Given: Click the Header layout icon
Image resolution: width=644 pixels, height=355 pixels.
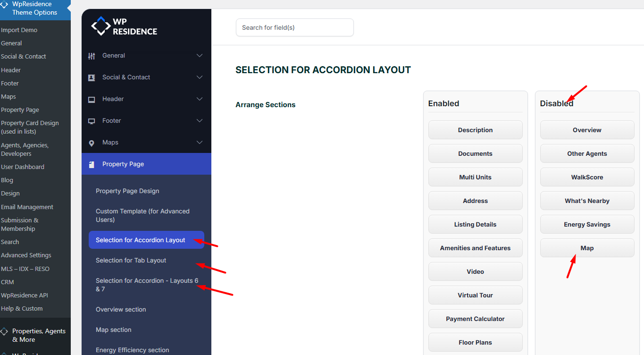Looking at the screenshot, I should click(92, 99).
